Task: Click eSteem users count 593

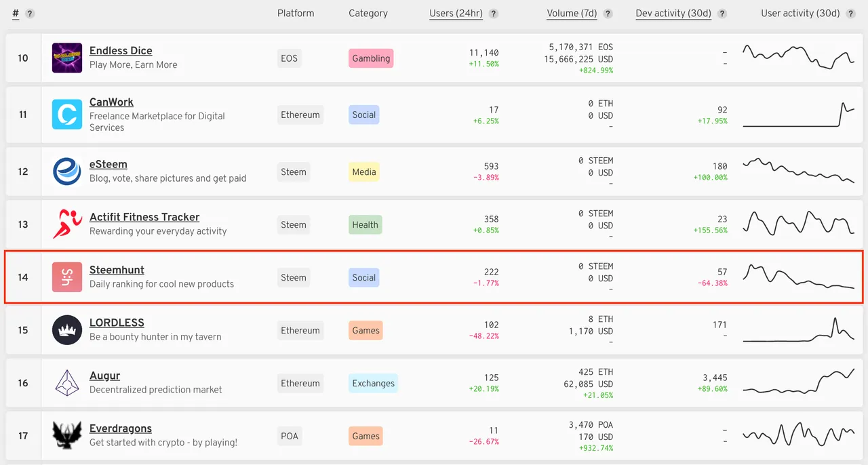Action: (x=491, y=166)
